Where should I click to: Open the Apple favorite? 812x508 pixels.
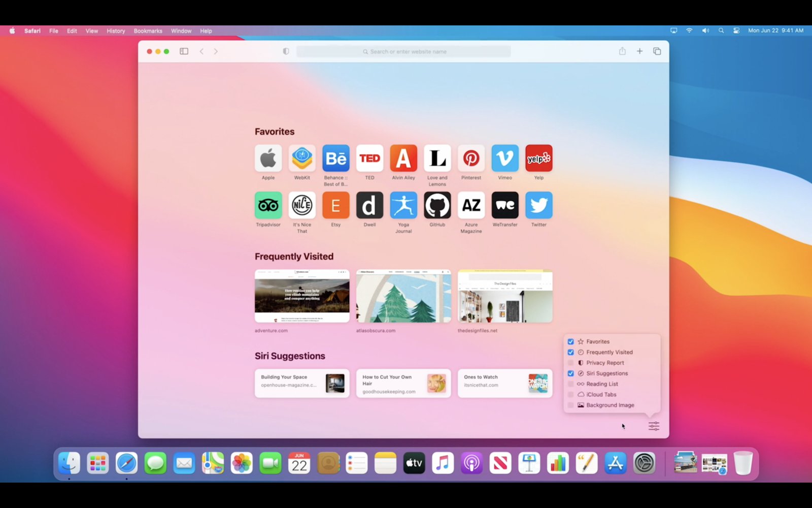point(268,158)
